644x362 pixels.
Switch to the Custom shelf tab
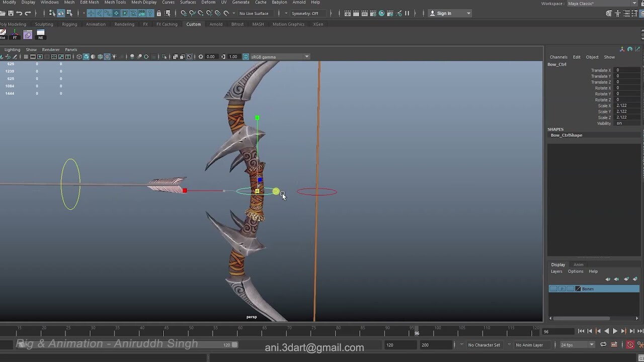[193, 24]
